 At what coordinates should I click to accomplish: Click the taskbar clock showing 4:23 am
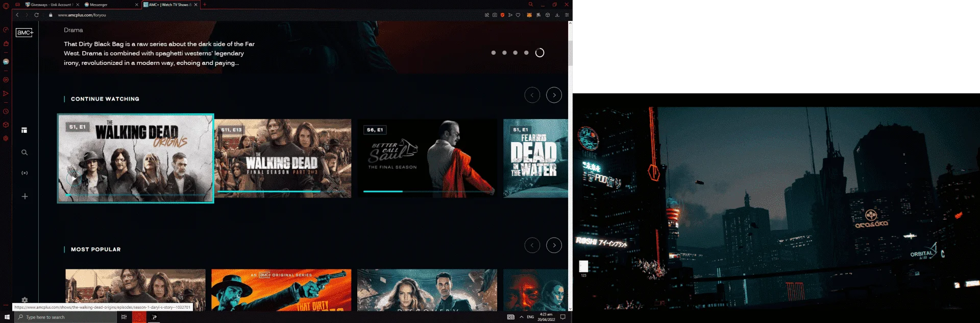coord(546,317)
